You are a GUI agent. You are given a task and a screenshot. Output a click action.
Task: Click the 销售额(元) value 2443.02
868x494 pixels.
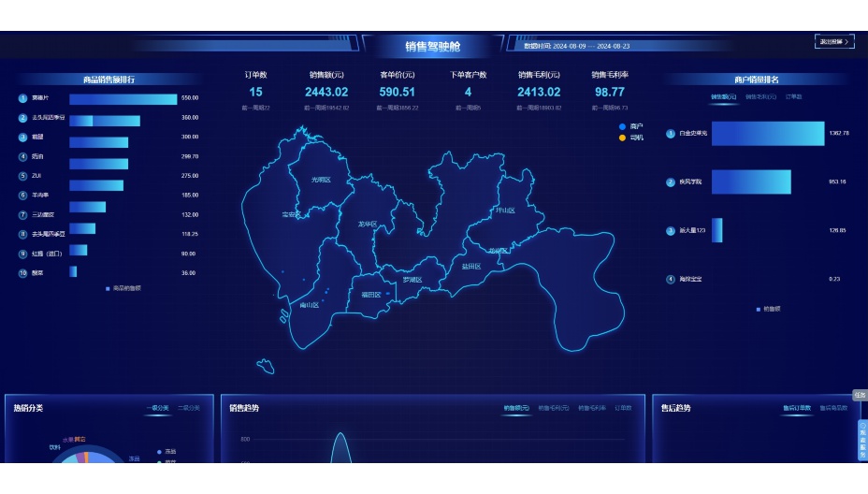coord(326,92)
